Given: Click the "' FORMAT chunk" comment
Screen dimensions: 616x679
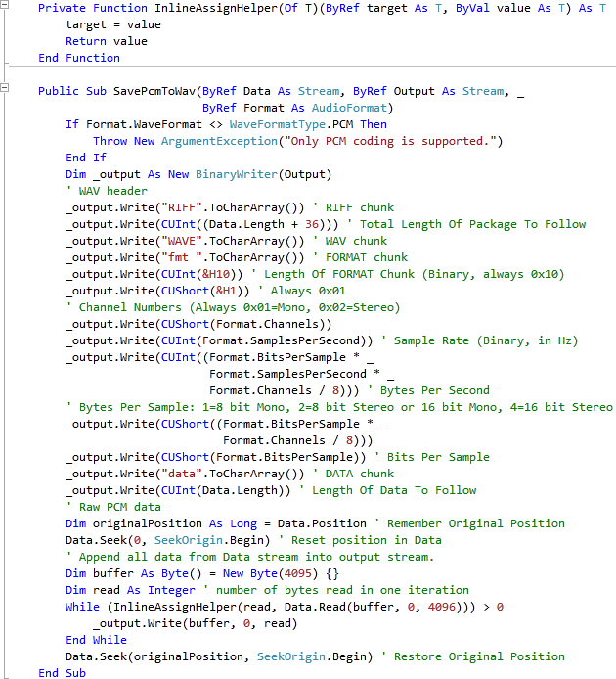Looking at the screenshot, I should tap(360, 257).
